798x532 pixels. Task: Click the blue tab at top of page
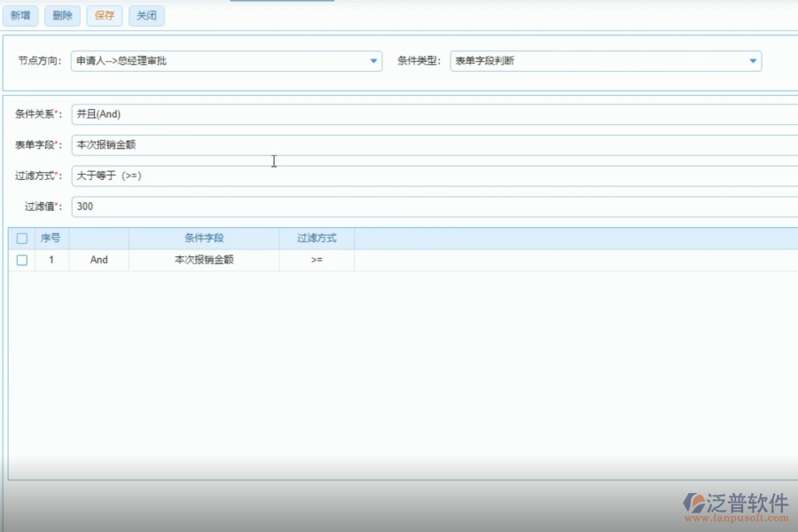pyautogui.click(x=282, y=2)
